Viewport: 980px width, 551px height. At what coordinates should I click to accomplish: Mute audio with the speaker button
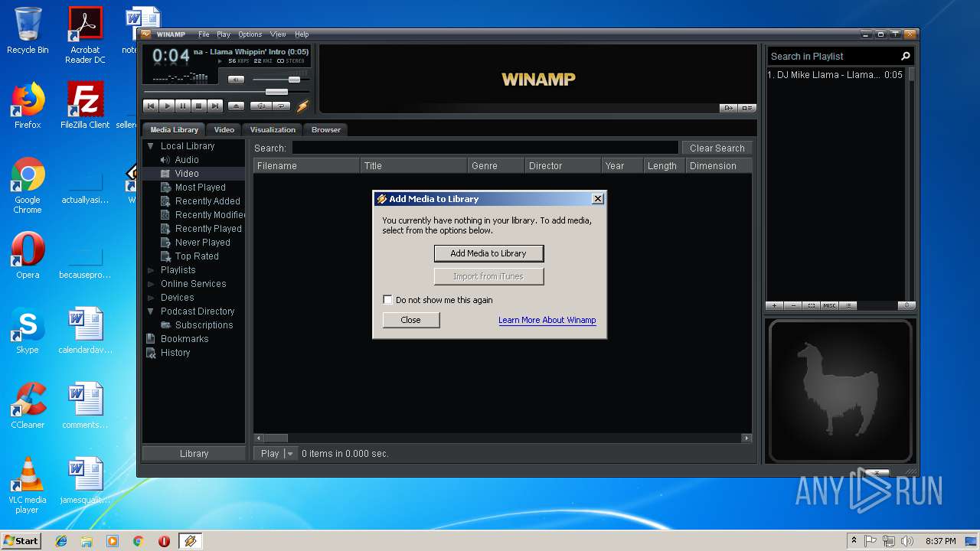(x=237, y=80)
